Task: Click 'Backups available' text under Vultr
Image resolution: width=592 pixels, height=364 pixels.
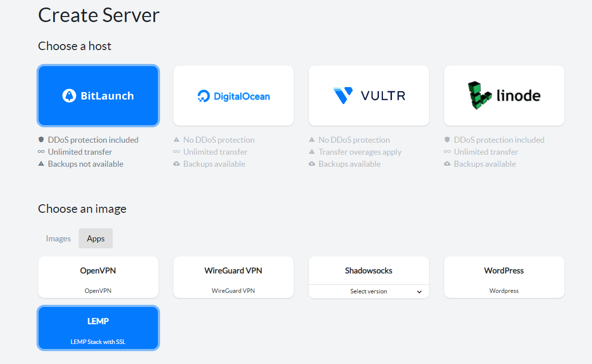Action: [349, 164]
